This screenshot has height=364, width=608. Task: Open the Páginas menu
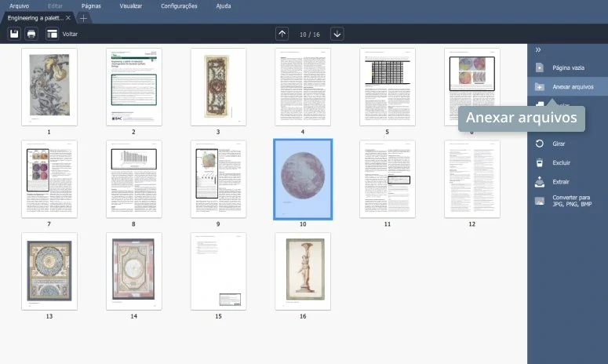[x=91, y=5]
